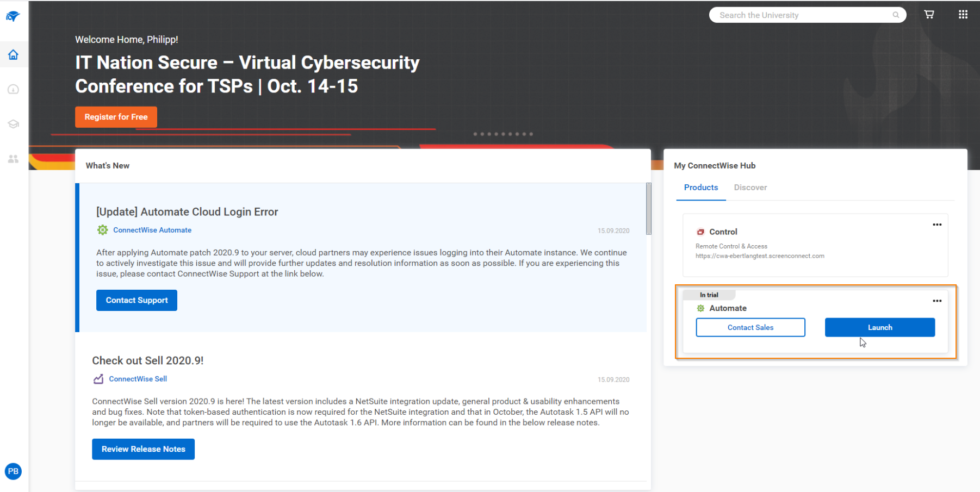The width and height of the screenshot is (980, 492).
Task: Go to Home via the sidebar house icon
Action: click(x=13, y=55)
